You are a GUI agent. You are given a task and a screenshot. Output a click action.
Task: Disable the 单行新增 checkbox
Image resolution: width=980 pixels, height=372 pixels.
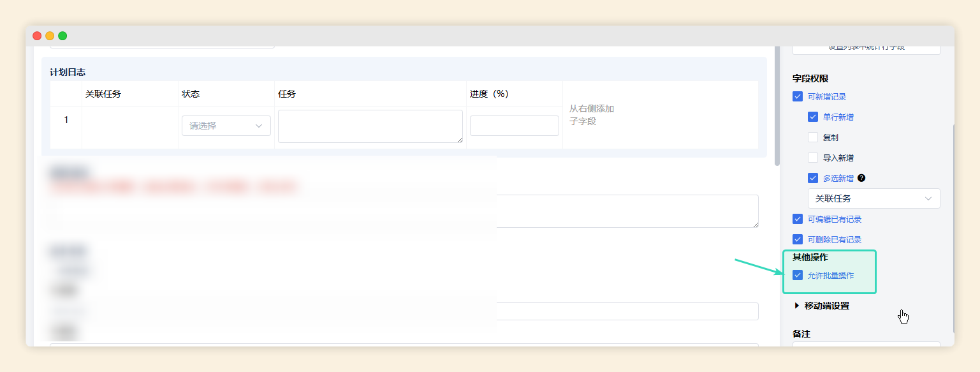(812, 117)
